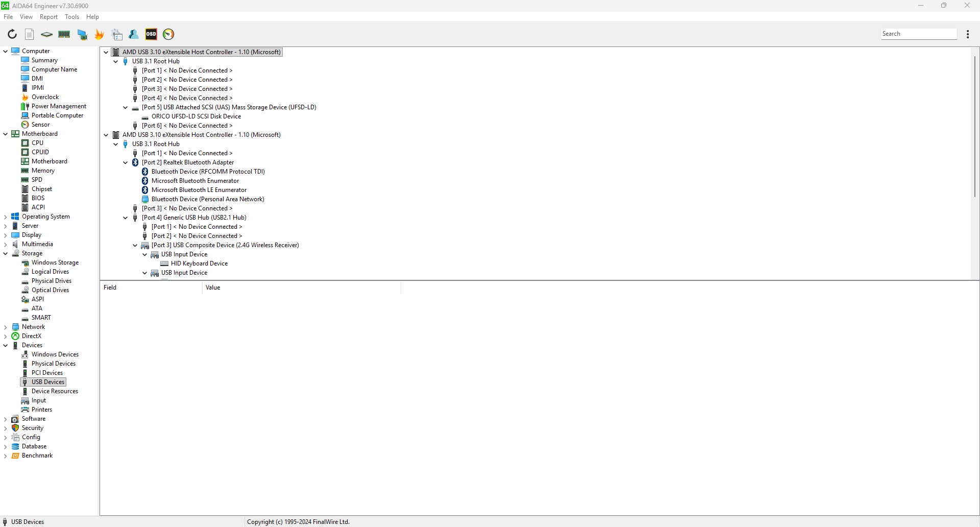Collapse the Generic USB Hub entry
Viewport: 980px width, 527px height.
[126, 218]
